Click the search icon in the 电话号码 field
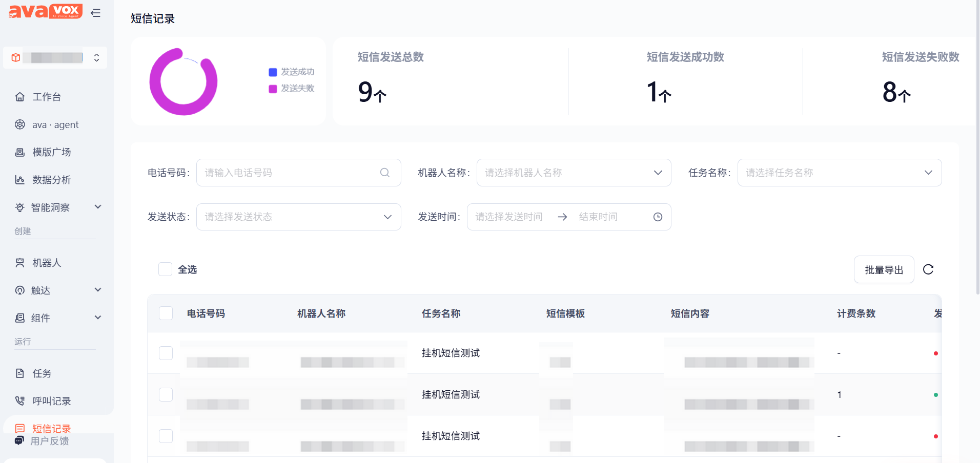The image size is (980, 463). (385, 173)
